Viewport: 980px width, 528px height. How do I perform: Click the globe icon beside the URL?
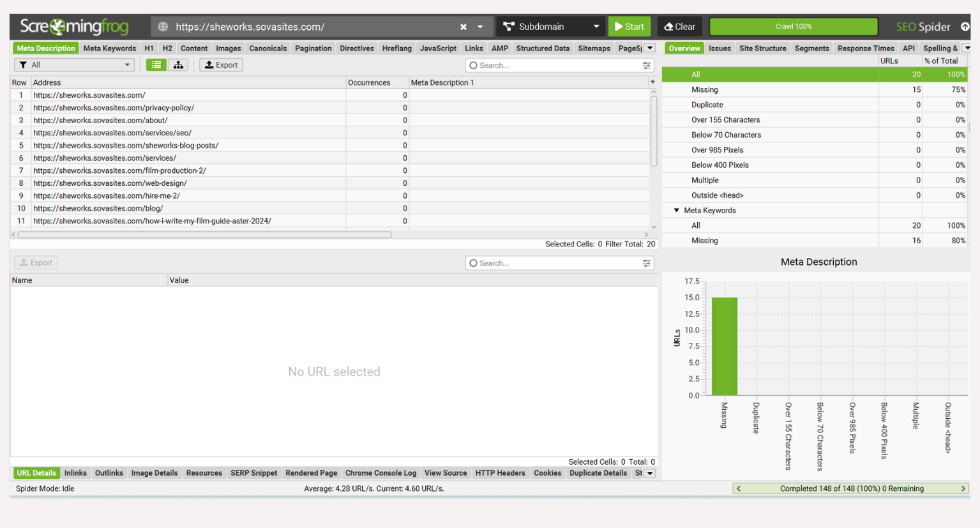(163, 27)
